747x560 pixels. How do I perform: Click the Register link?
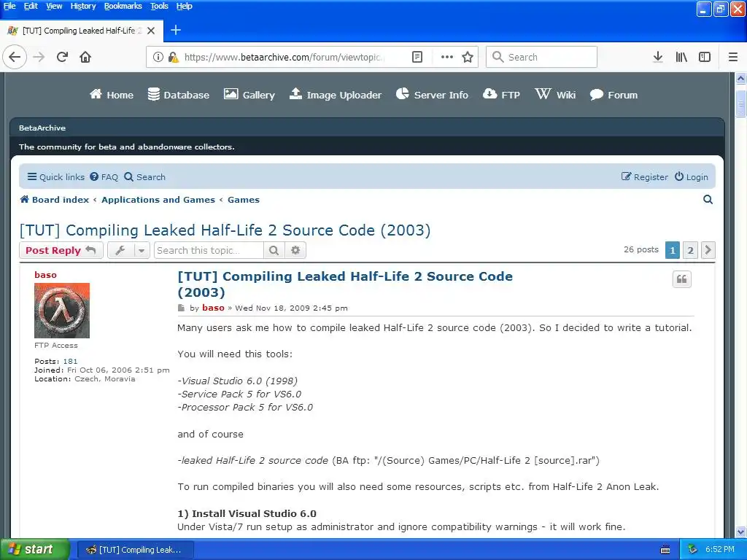pos(645,176)
